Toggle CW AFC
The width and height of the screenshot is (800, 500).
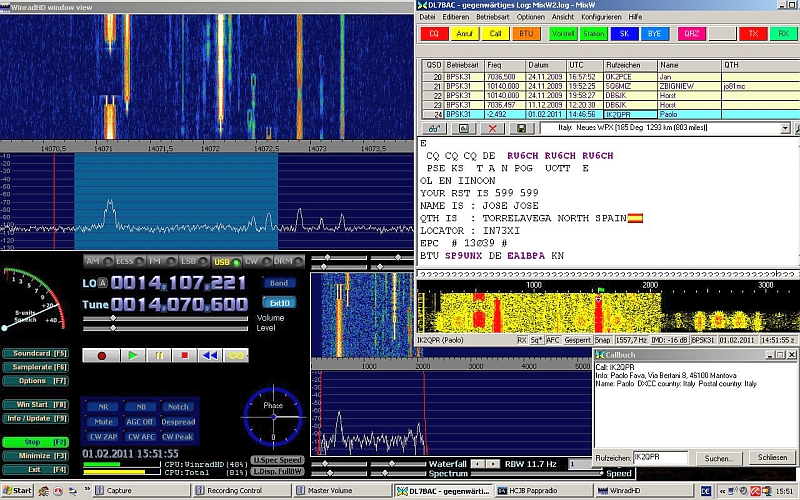tap(141, 437)
